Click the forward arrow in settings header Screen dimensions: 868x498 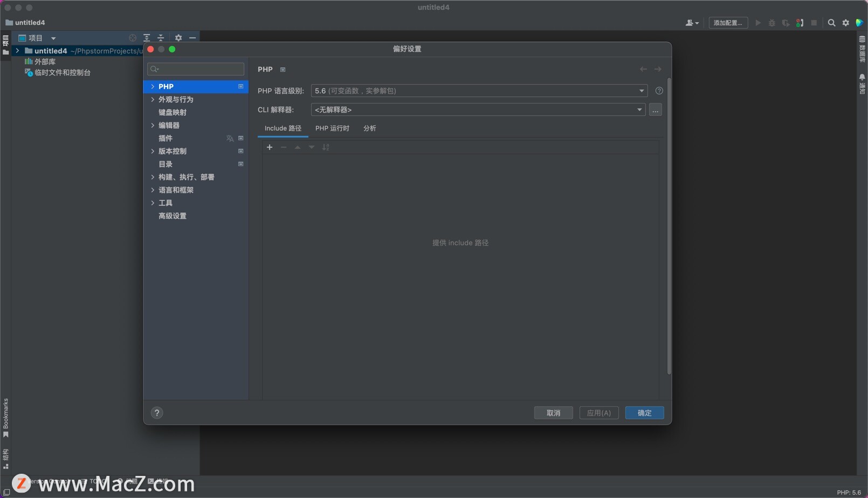click(658, 69)
